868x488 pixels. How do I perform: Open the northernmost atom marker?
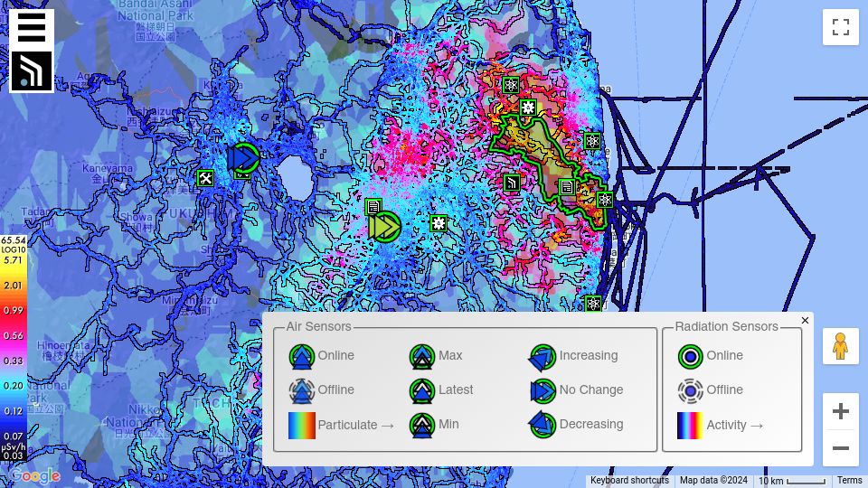510,85
